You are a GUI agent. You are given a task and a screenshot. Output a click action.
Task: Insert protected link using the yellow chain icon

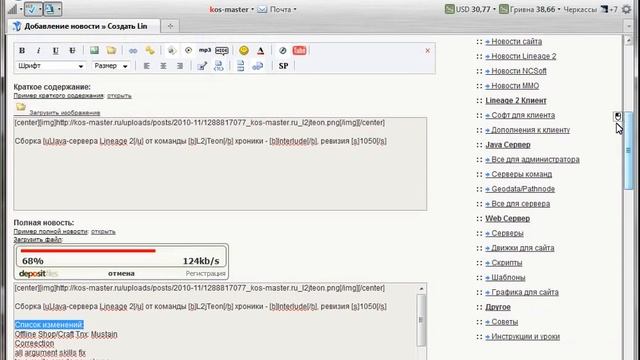[150, 51]
